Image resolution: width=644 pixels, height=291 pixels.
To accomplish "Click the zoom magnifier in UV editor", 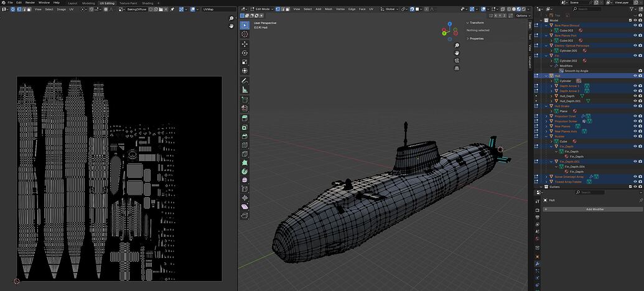I will tap(231, 19).
